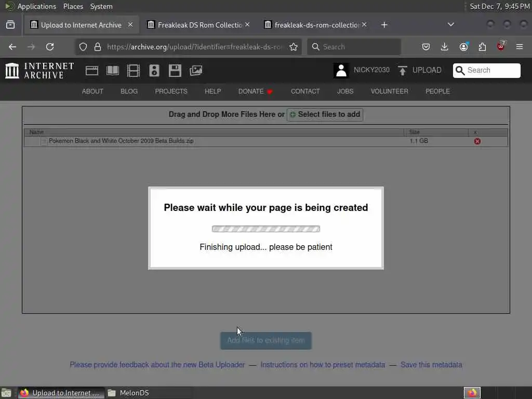
Task: Open the Texts book icon
Action: (113, 71)
